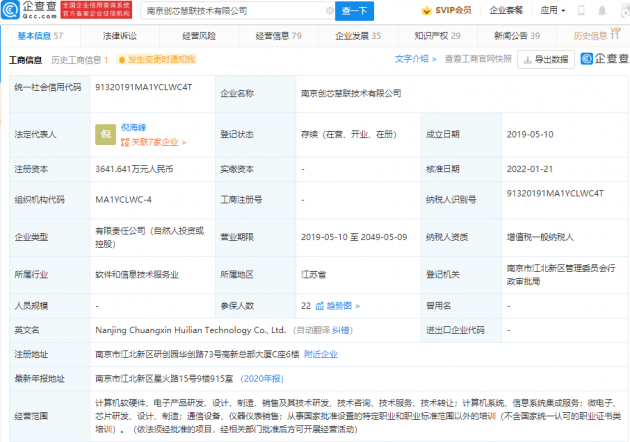
Task: Open the 趋势图 trend link
Action: tap(343, 306)
